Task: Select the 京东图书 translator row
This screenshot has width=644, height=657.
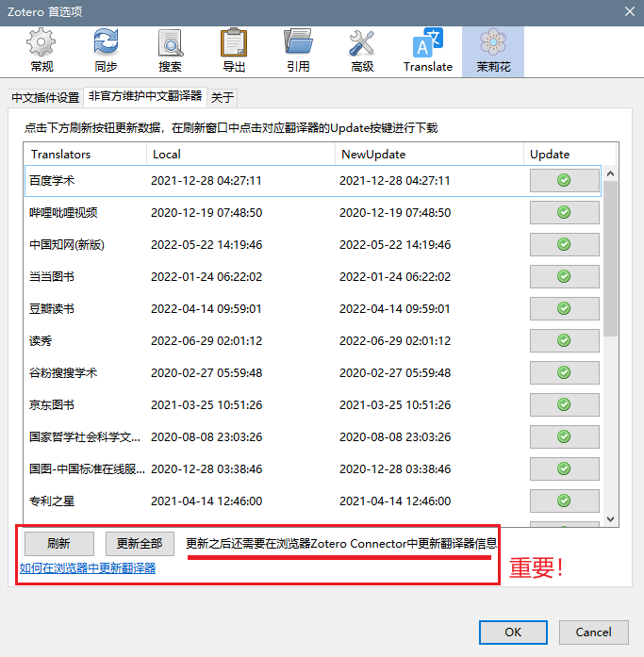Action: coord(313,404)
